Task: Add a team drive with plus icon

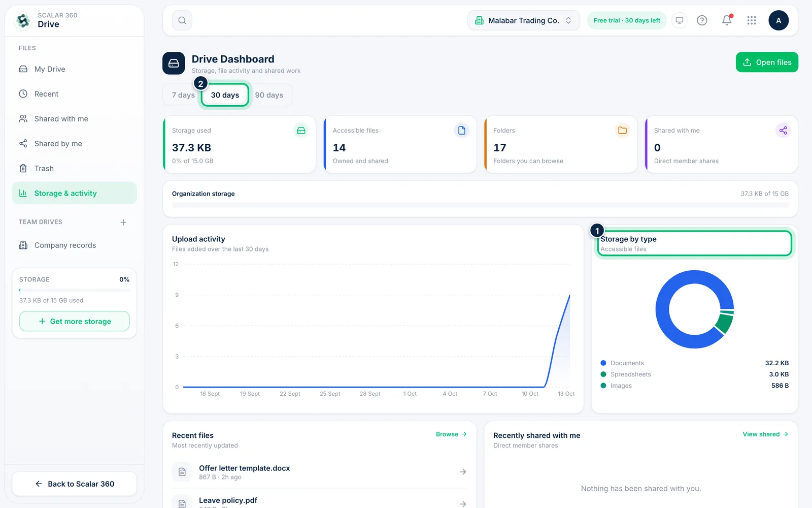Action: pyautogui.click(x=123, y=223)
